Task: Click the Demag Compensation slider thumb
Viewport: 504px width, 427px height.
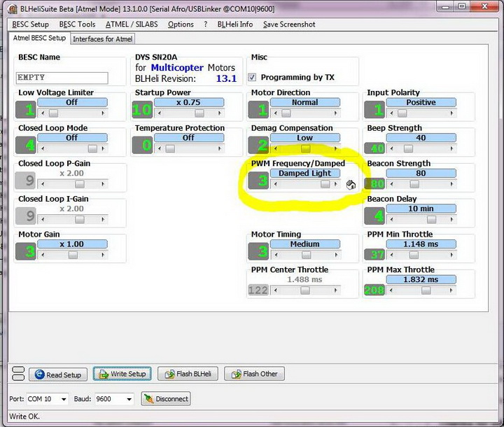Action: click(306, 148)
